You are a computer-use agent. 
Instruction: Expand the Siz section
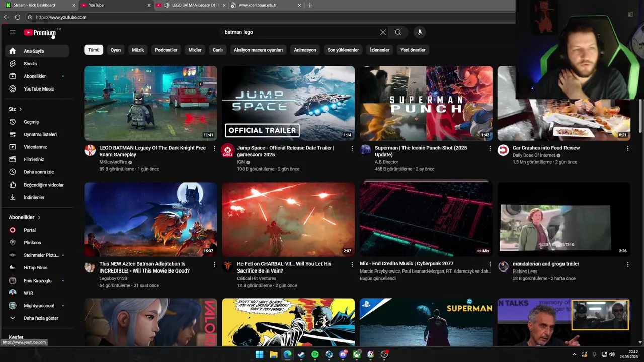(15, 109)
